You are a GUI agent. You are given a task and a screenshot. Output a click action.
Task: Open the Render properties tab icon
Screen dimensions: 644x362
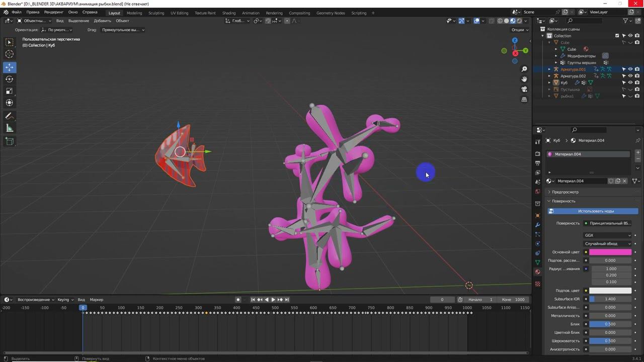[538, 154]
